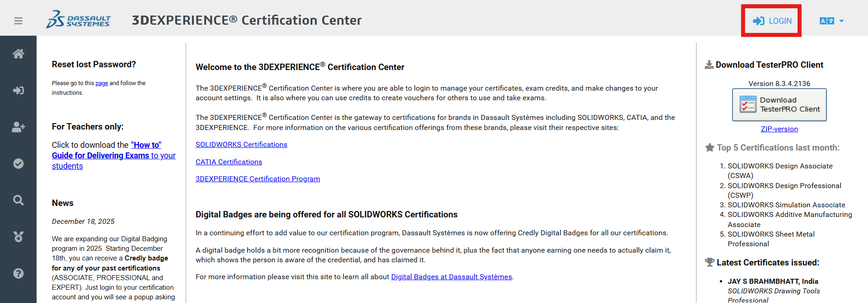Image resolution: width=868 pixels, height=303 pixels.
Task: Click the LOGIN button in header
Action: pyautogui.click(x=772, y=21)
